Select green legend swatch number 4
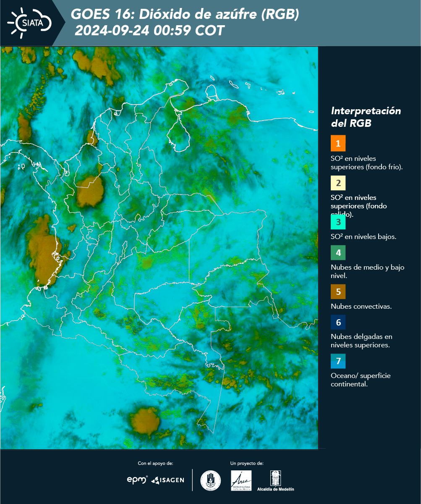421x504 pixels. tap(338, 252)
